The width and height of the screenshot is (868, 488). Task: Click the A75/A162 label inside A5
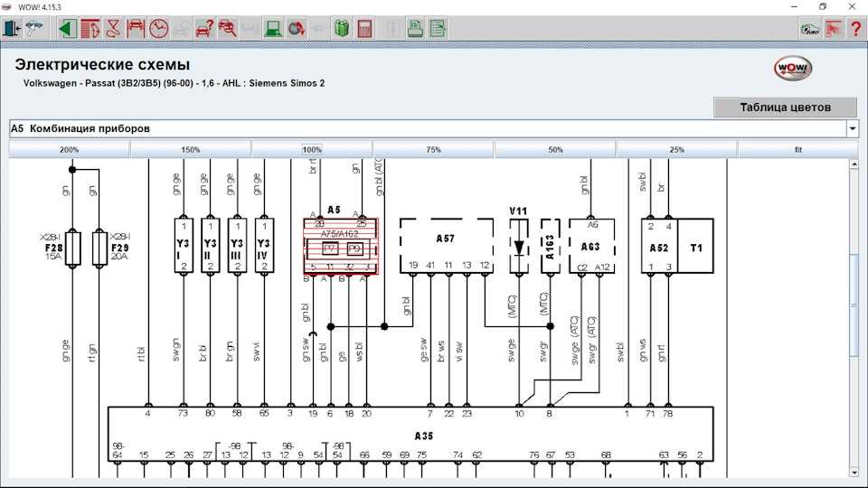click(339, 233)
